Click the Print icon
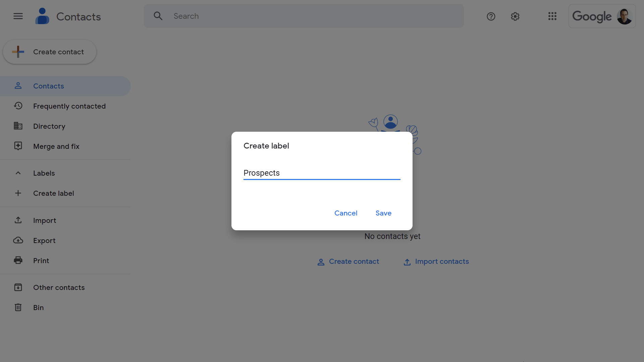 (18, 260)
